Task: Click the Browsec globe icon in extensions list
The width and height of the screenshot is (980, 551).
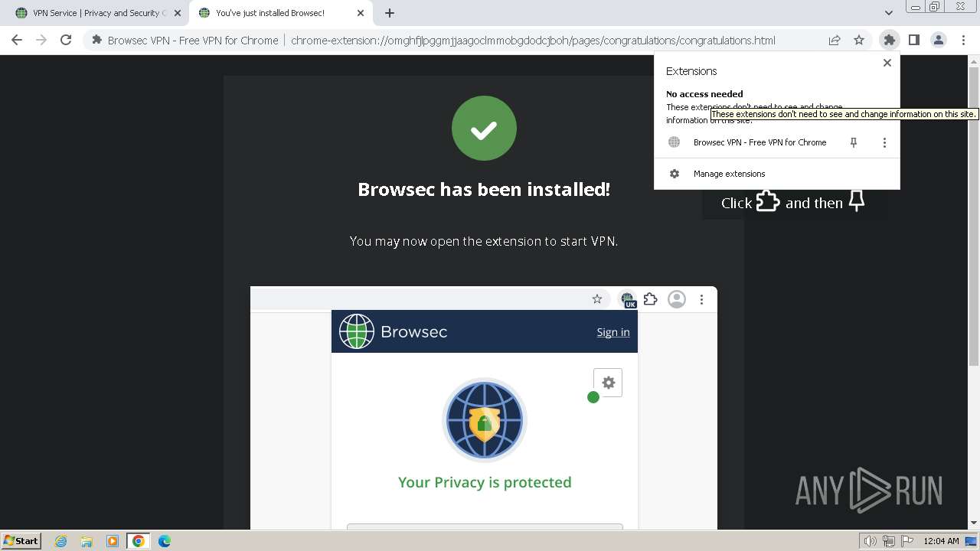Action: (x=675, y=142)
